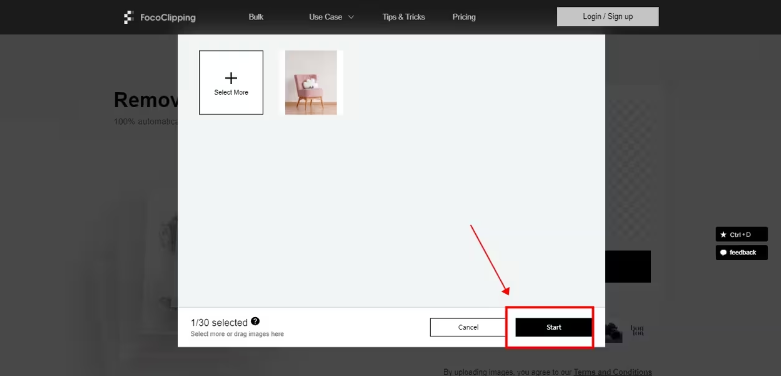Click the Ctrl+D star bookmark badge
The image size is (781, 376).
point(741,235)
